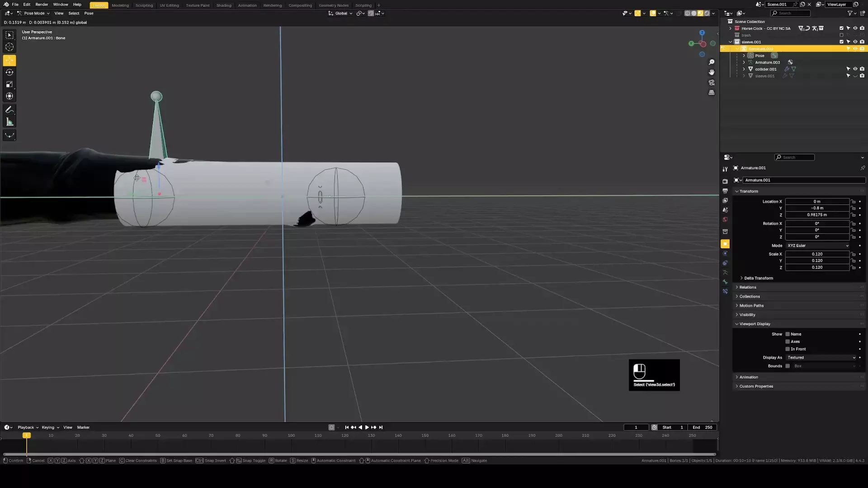Viewport: 868px width, 488px height.
Task: Select the Rotate tool in the left toolbar
Action: click(x=9, y=72)
